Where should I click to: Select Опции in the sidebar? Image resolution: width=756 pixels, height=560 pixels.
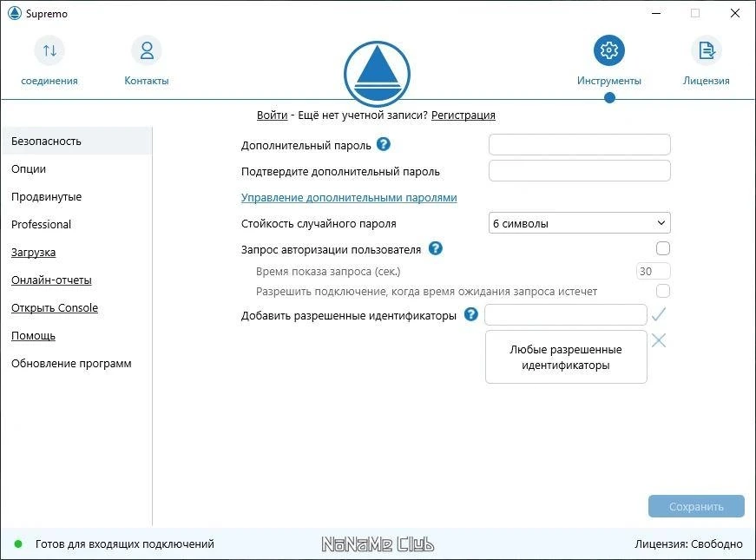tap(29, 168)
